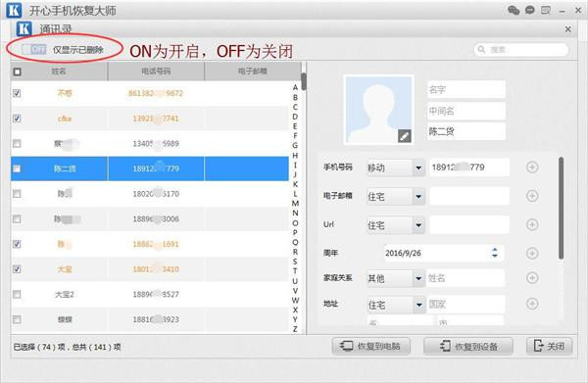
Task: Select the 大宝2 contact row
Action: [150, 294]
